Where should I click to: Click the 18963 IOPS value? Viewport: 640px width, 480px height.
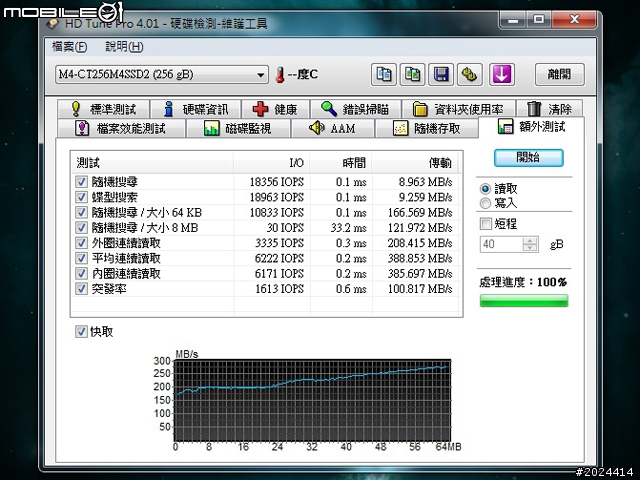tap(277, 197)
